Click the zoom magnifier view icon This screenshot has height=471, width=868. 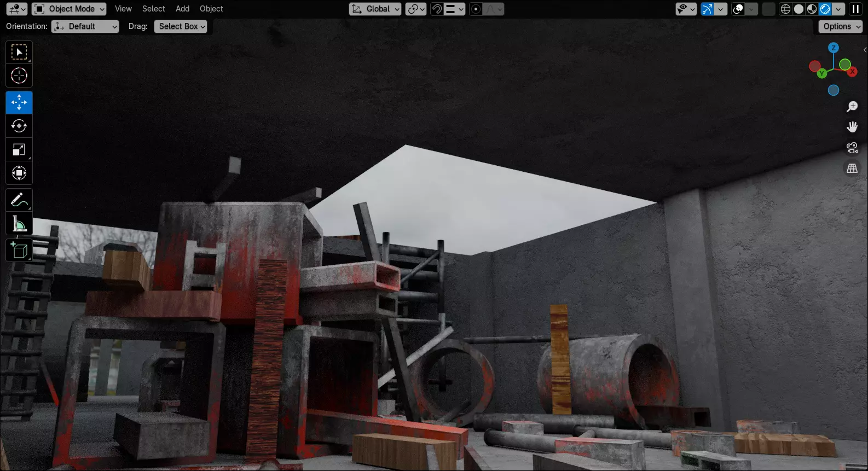point(852,107)
